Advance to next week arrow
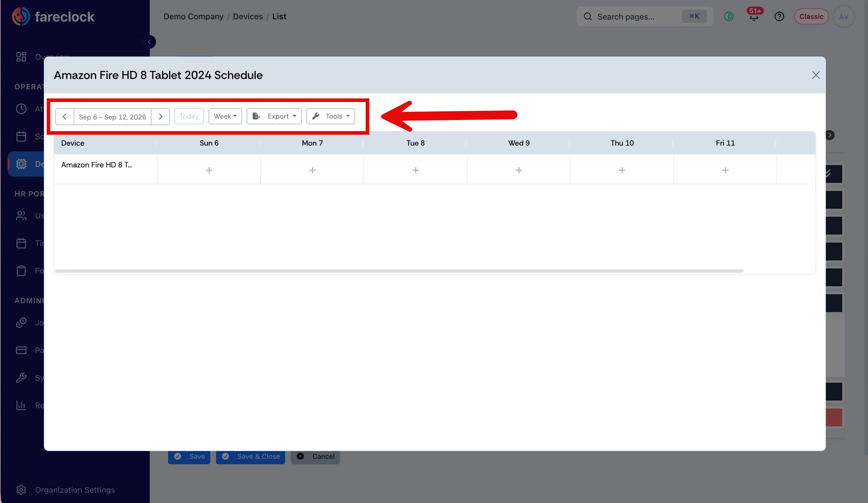 tap(161, 117)
